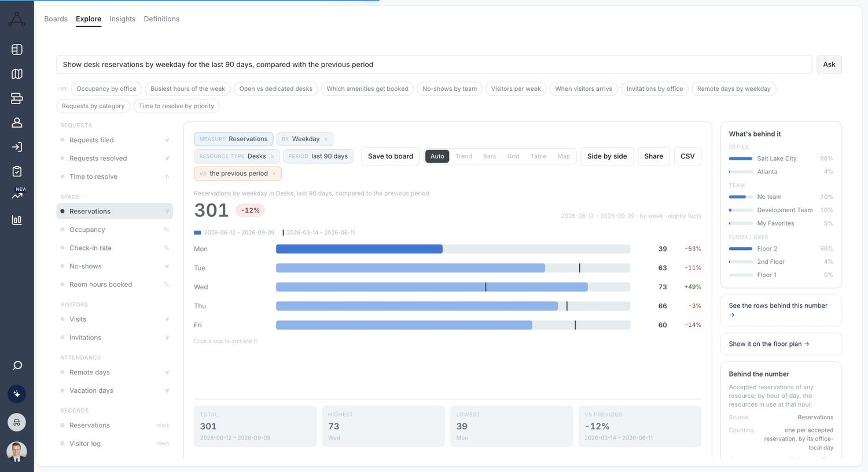Image resolution: width=868 pixels, height=472 pixels.
Task: Switch to the Insights tab
Action: [122, 19]
